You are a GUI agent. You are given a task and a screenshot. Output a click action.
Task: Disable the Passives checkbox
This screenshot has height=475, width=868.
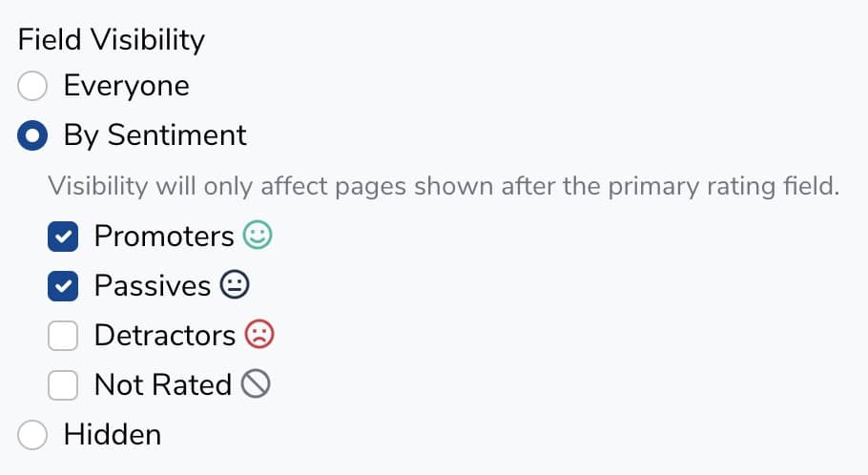[x=63, y=286]
